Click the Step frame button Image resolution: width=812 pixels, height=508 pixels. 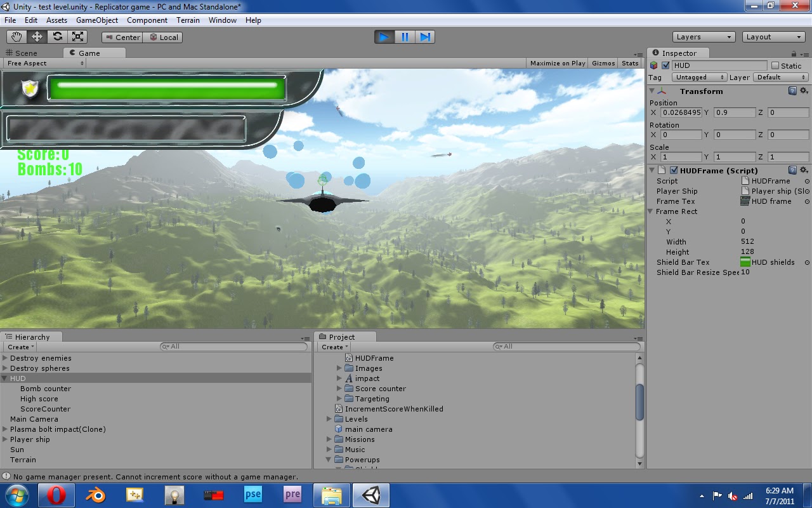[x=425, y=37]
